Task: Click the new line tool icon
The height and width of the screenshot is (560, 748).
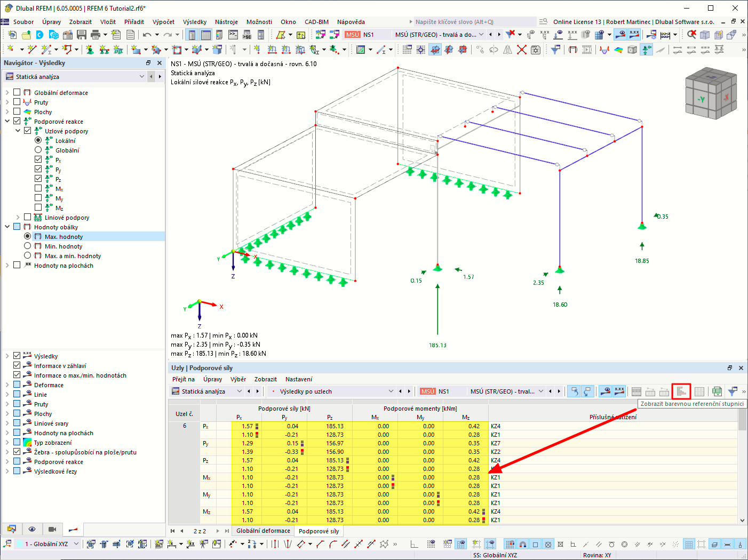Action: pyautogui.click(x=32, y=50)
